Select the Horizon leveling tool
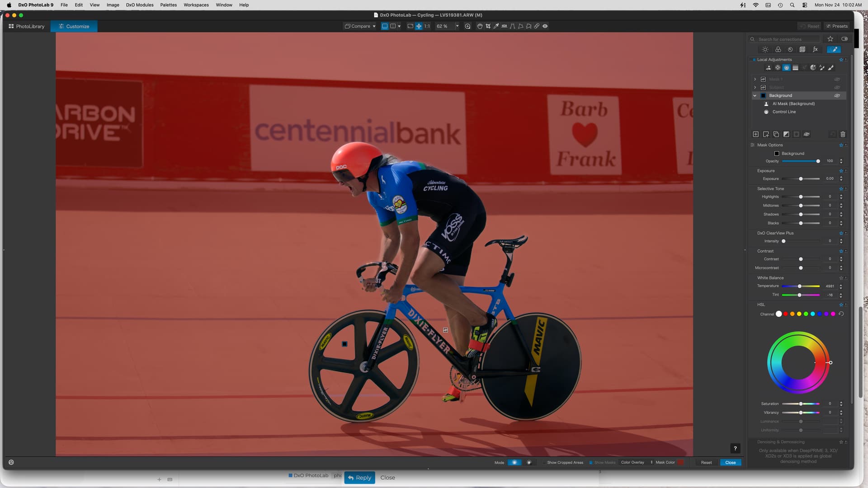Viewport: 868px width, 488px height. click(x=504, y=26)
